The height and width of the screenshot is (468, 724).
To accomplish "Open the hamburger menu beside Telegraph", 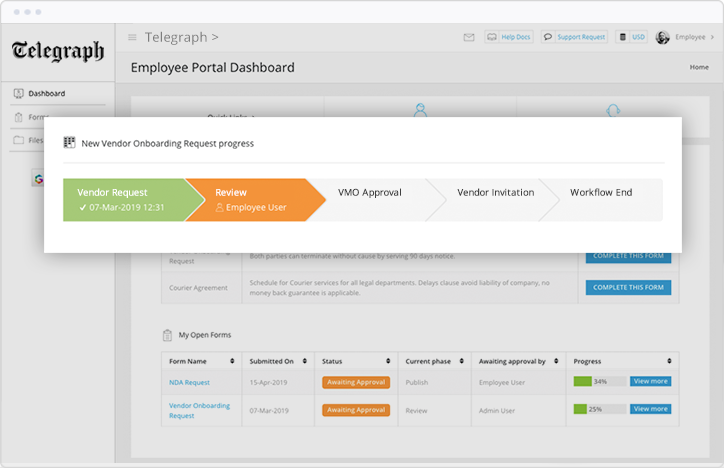I will coord(132,38).
